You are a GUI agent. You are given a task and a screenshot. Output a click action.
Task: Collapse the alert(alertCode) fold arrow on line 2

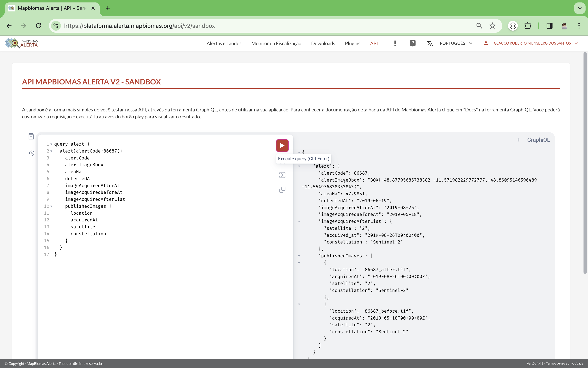[51, 151]
